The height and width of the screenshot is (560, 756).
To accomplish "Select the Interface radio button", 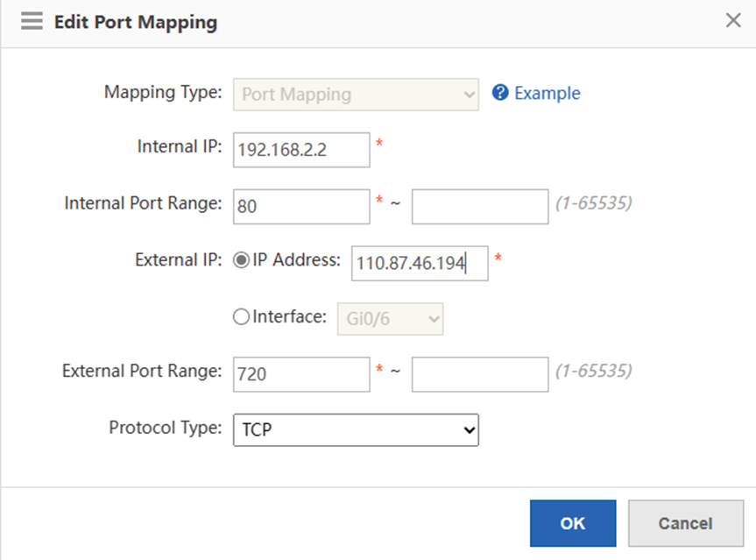I will click(x=241, y=317).
